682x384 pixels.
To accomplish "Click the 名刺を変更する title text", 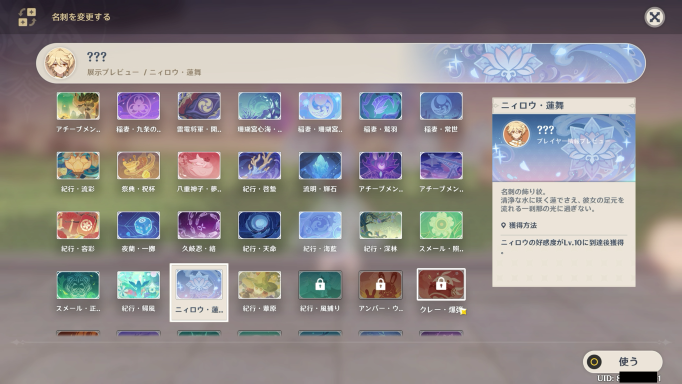I will pyautogui.click(x=81, y=17).
